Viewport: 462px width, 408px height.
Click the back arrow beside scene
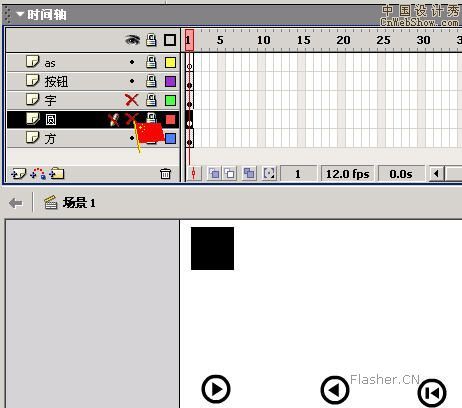tap(16, 203)
